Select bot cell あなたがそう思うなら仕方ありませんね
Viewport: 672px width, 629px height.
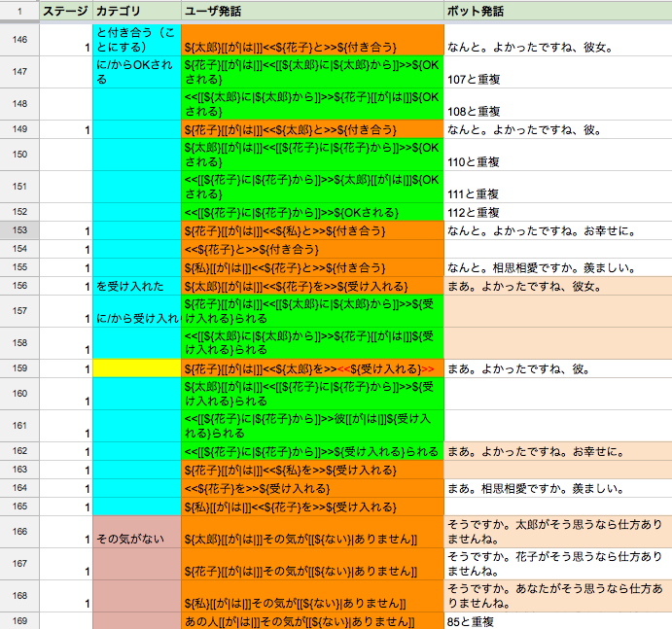pyautogui.click(x=558, y=596)
